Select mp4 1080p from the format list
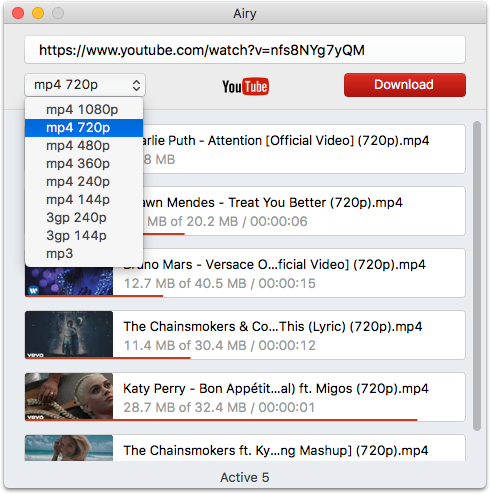This screenshot has height=494, width=490. [x=84, y=110]
